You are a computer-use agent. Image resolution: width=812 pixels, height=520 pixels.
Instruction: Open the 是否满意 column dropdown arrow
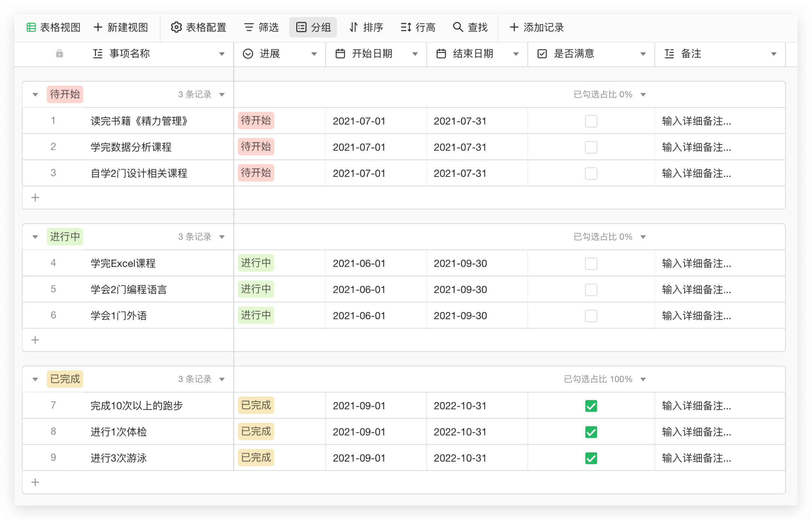tap(643, 54)
